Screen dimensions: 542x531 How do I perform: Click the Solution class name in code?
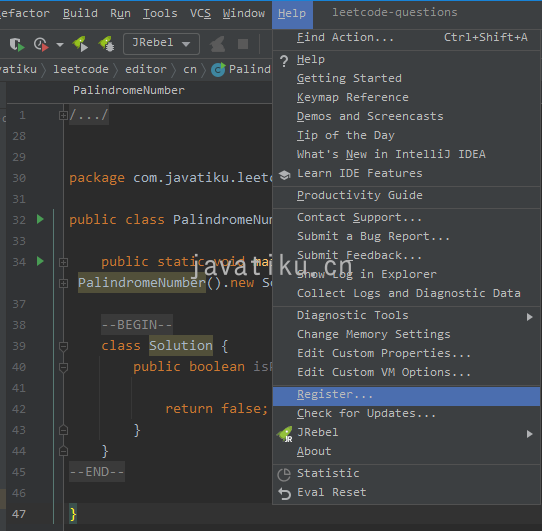pyautogui.click(x=181, y=346)
